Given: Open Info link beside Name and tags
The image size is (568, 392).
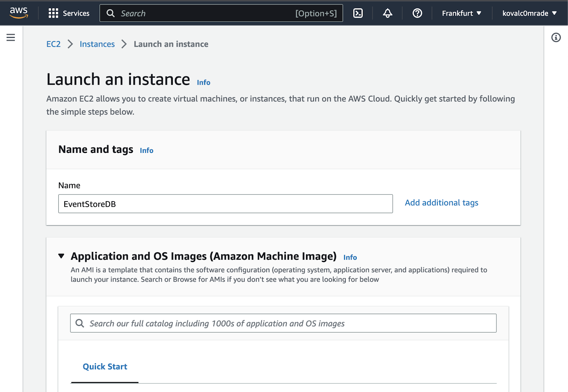Looking at the screenshot, I should [x=147, y=150].
